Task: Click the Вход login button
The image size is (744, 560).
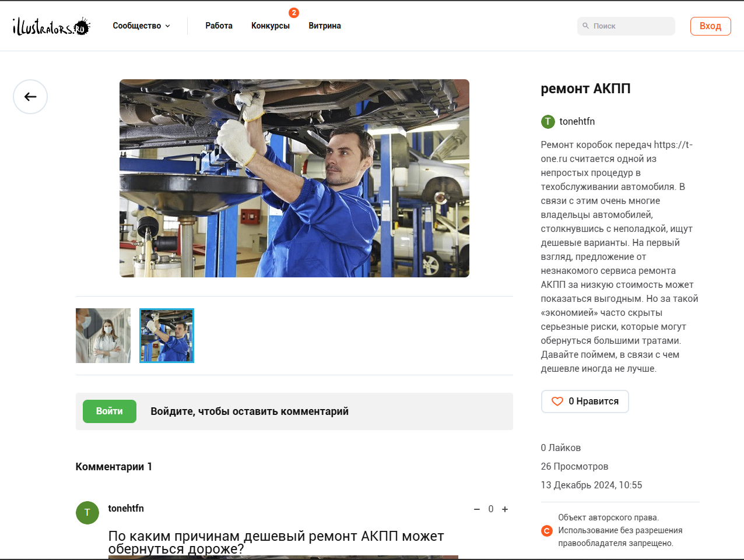Action: point(710,26)
